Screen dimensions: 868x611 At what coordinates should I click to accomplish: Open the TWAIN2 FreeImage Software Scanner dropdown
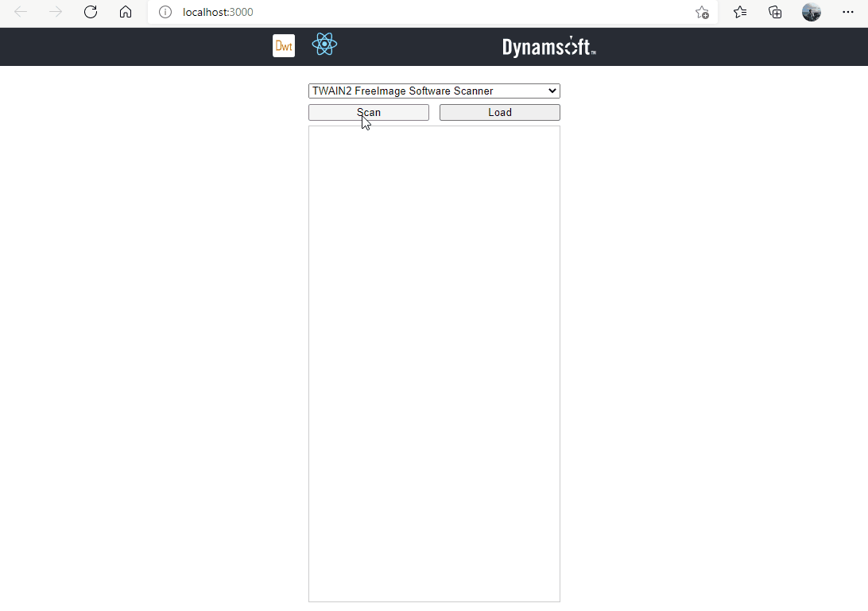click(x=429, y=91)
